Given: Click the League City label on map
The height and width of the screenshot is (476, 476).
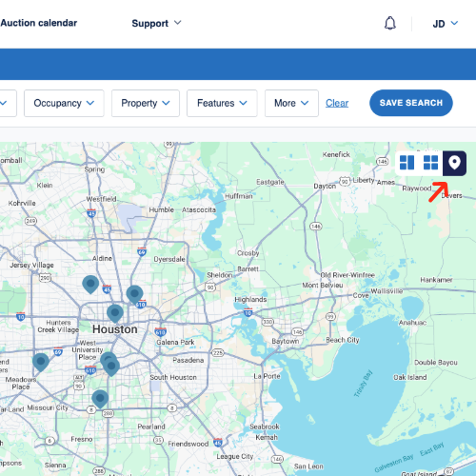Looking at the screenshot, I should point(235,456).
